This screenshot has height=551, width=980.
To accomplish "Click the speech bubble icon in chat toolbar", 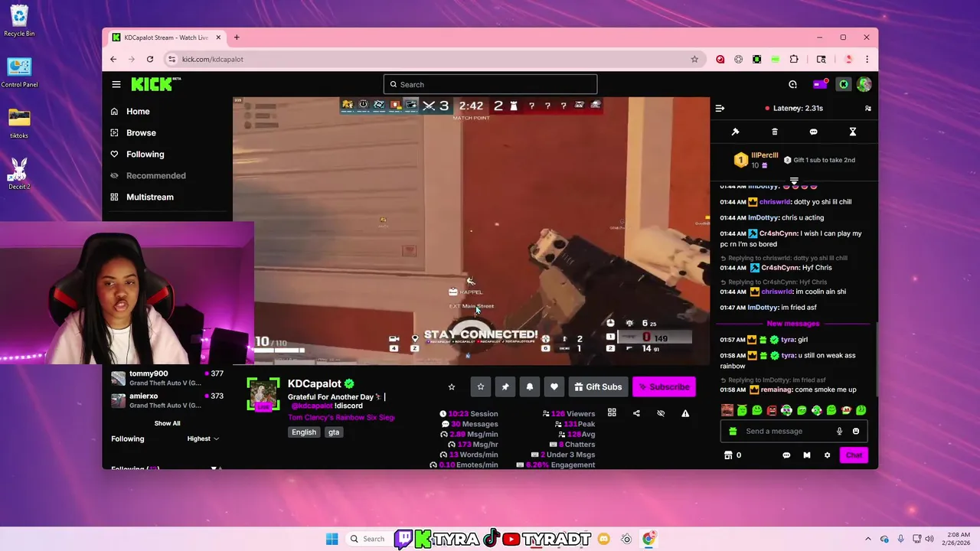I will 813,132.
